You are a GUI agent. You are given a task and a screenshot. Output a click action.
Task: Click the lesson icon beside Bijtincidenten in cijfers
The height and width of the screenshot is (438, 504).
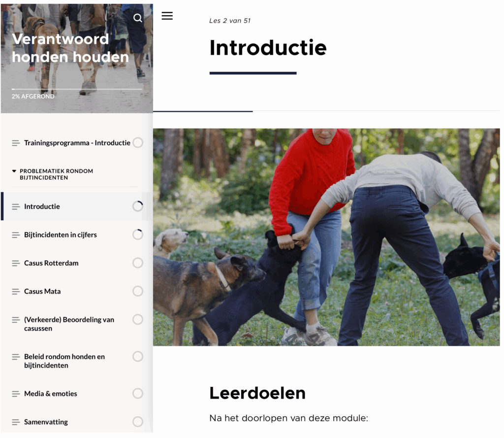pos(16,235)
